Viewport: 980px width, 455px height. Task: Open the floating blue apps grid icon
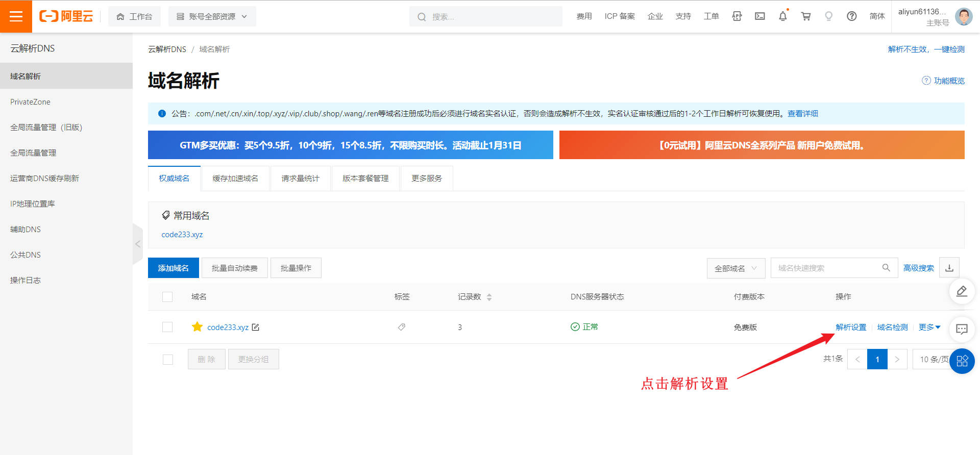[962, 361]
